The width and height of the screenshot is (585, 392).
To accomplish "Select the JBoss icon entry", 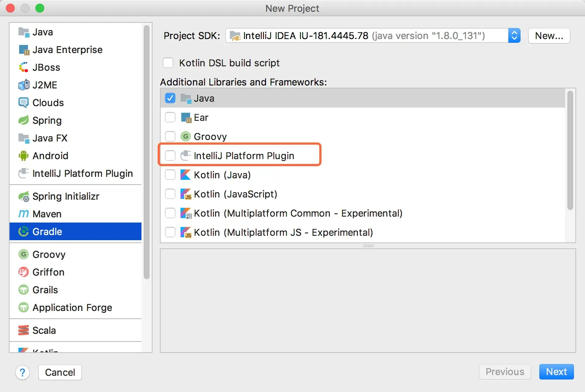I will [24, 67].
